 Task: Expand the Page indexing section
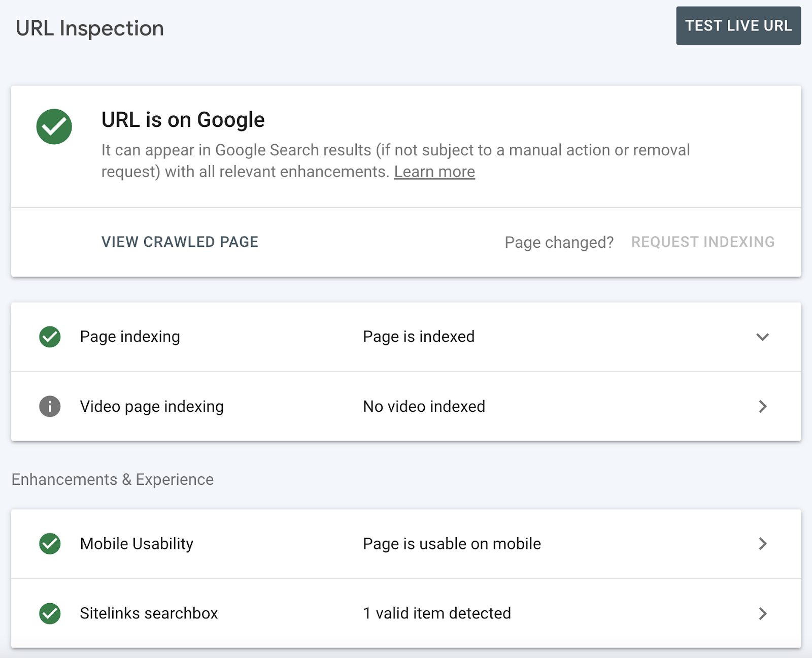pyautogui.click(x=762, y=337)
